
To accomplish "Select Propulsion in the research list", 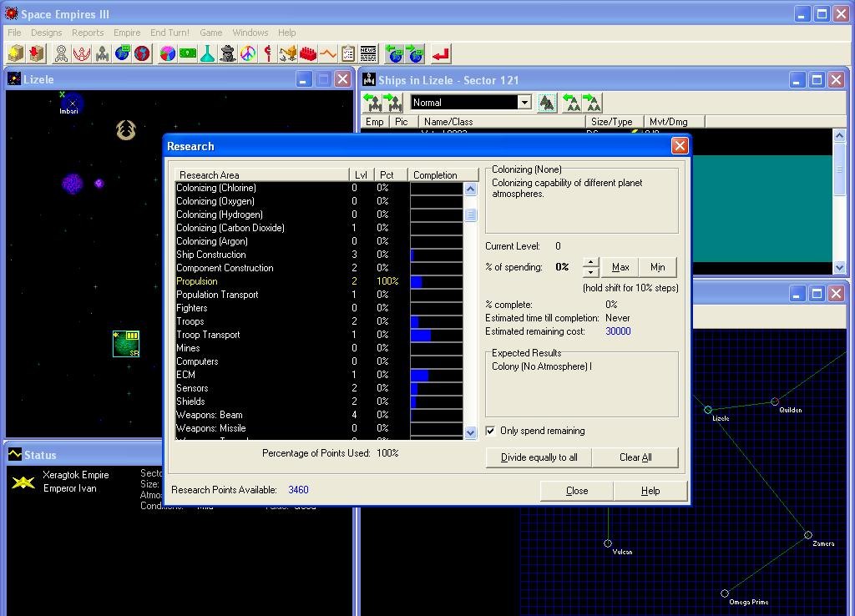I will click(x=197, y=281).
